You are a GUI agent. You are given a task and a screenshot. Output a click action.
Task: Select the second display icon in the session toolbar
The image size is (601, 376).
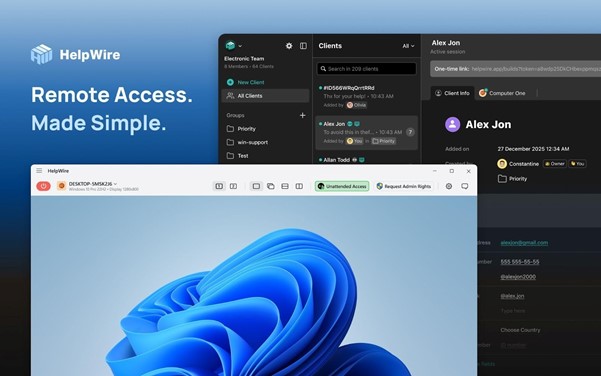233,186
